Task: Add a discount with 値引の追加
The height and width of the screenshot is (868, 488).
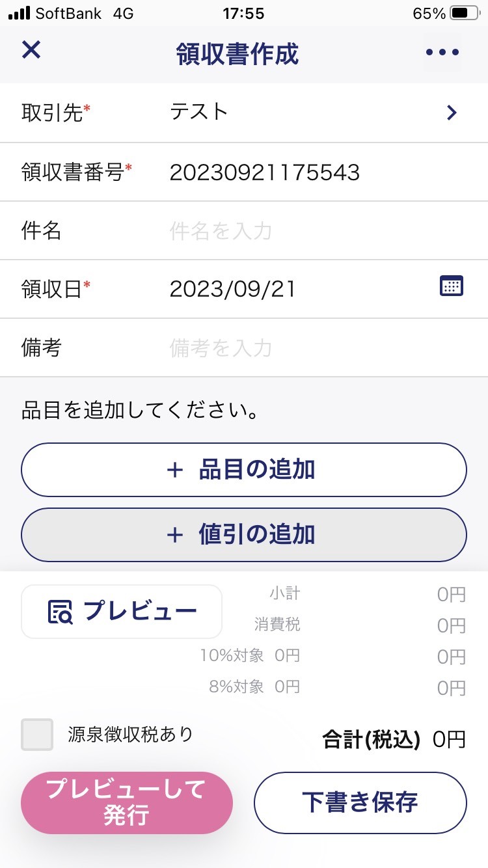Action: point(244,535)
